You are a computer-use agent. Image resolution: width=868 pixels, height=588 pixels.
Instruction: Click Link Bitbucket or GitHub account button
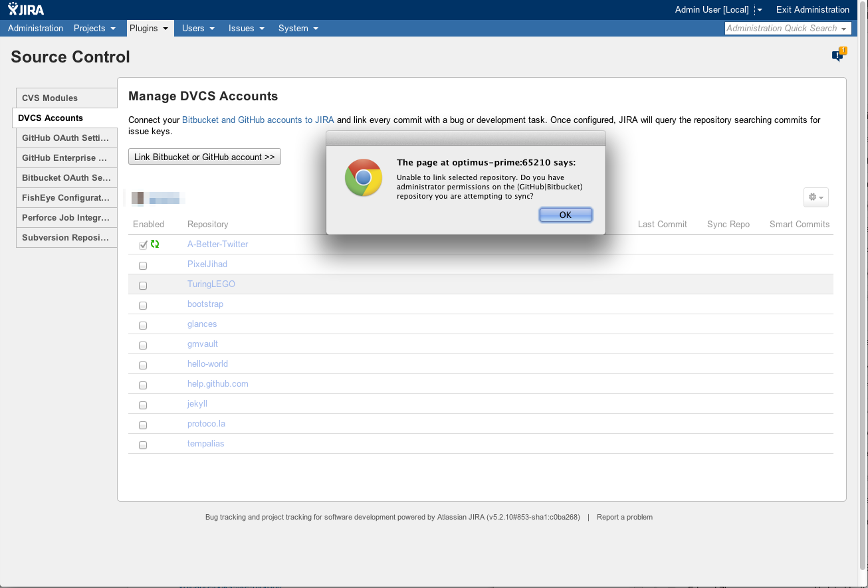pos(205,157)
